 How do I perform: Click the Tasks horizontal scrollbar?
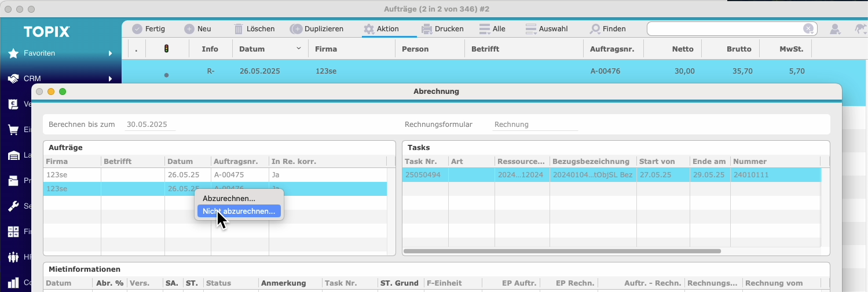tap(562, 251)
